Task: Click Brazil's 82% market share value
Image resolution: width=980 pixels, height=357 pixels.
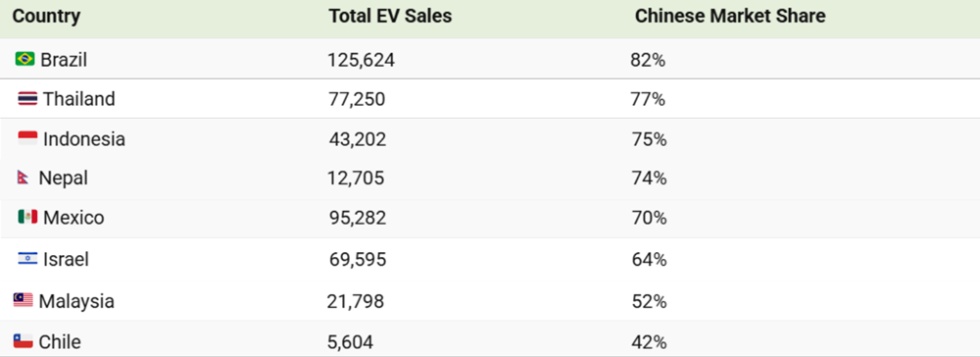Action: [648, 60]
